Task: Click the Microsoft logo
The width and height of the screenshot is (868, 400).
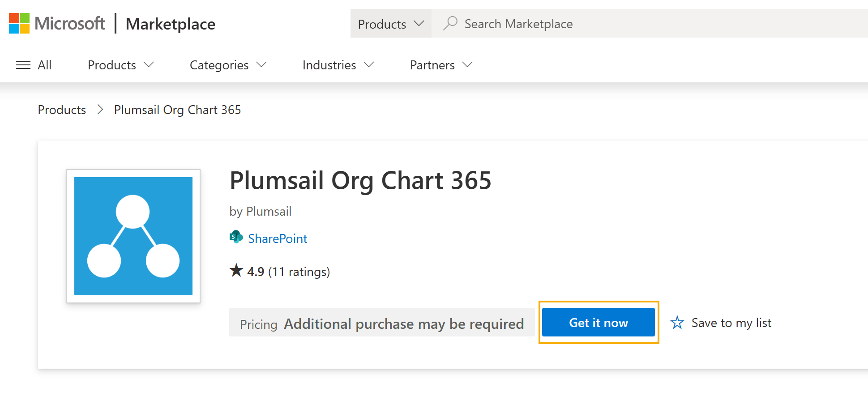Action: pos(57,23)
